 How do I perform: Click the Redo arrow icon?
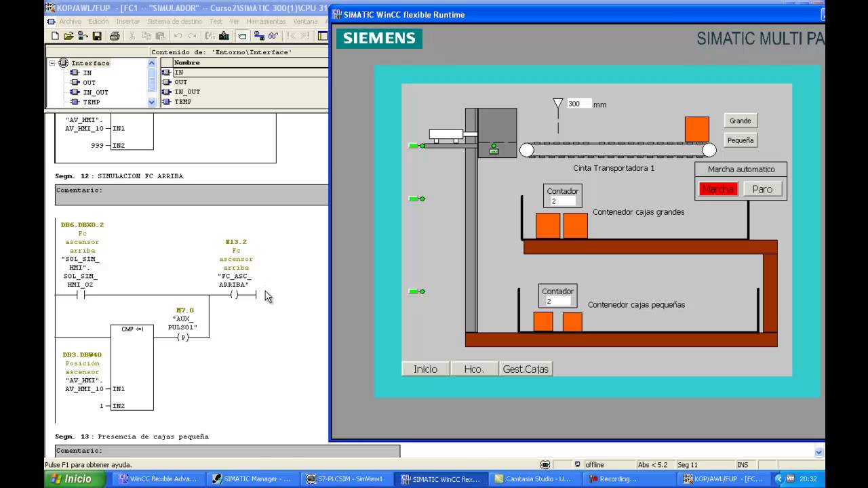click(x=192, y=36)
